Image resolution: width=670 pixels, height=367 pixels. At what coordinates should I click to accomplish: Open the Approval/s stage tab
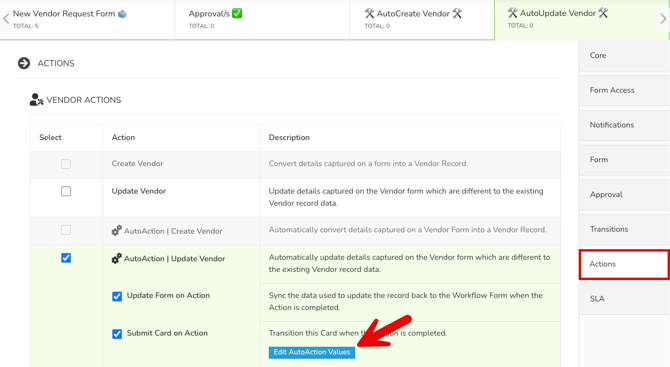click(x=262, y=20)
